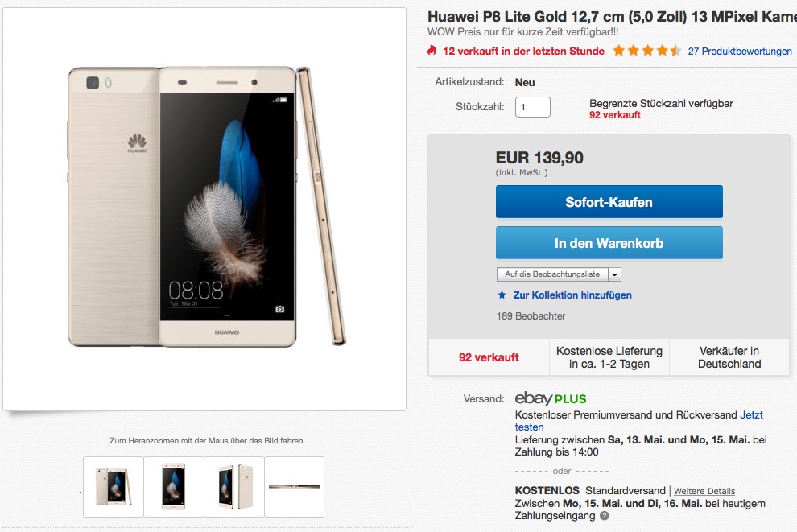Click the question mark help icon near Zahlungseingang
The width and height of the screenshot is (797, 532).
[x=605, y=516]
